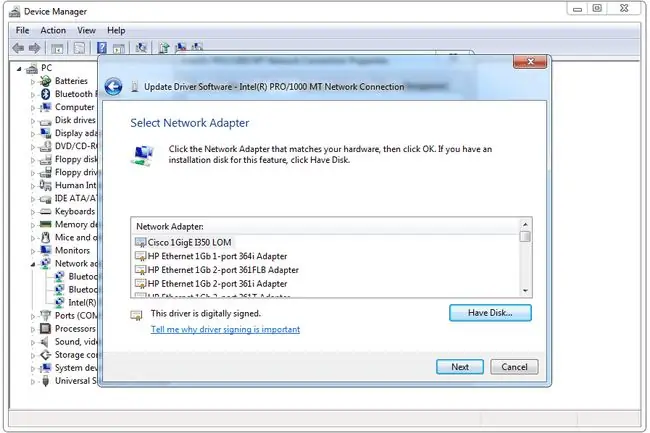Viewport: 650px width, 433px height.
Task: Click the Batteries category icon in tree
Action: 46,81
